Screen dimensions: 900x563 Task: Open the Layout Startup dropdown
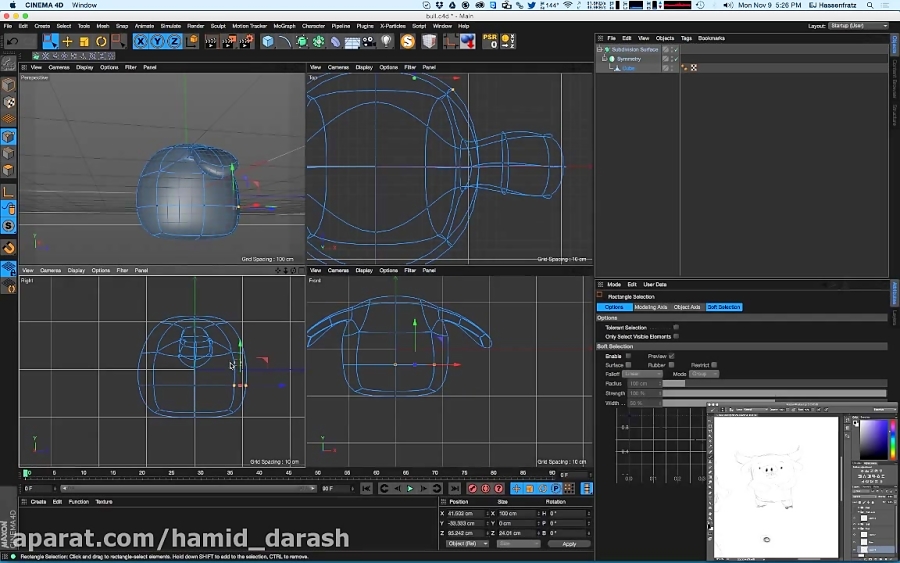tap(859, 26)
